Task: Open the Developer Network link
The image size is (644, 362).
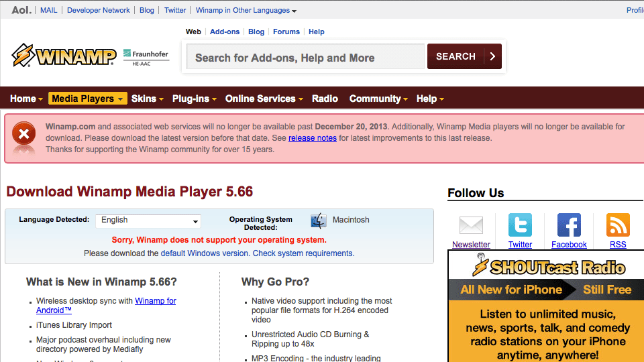Action: pos(98,10)
